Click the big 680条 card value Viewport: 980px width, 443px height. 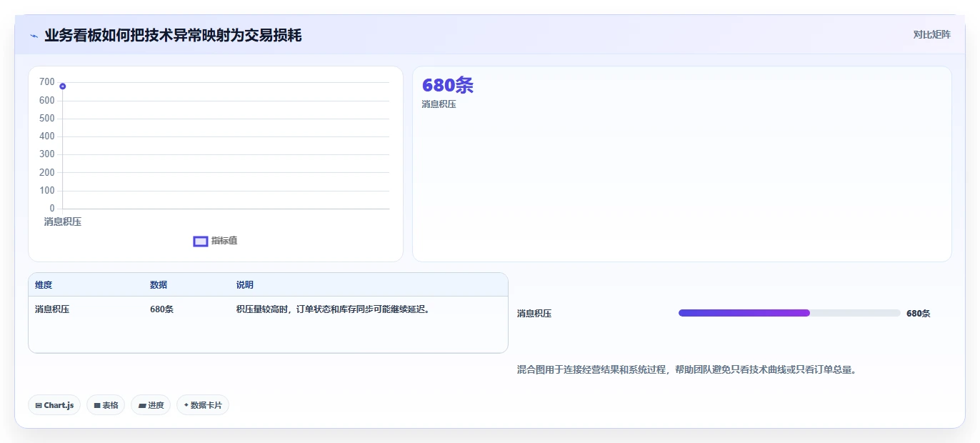click(x=448, y=85)
